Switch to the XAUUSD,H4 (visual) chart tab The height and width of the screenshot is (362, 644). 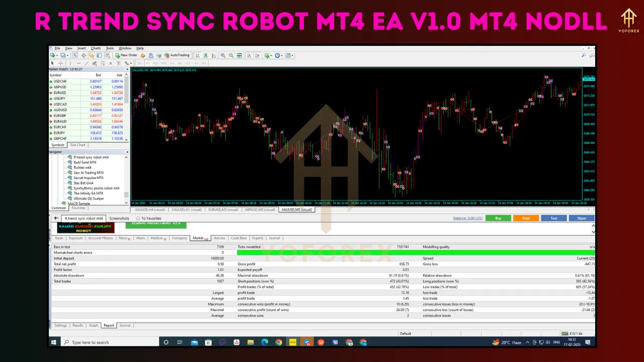150,210
